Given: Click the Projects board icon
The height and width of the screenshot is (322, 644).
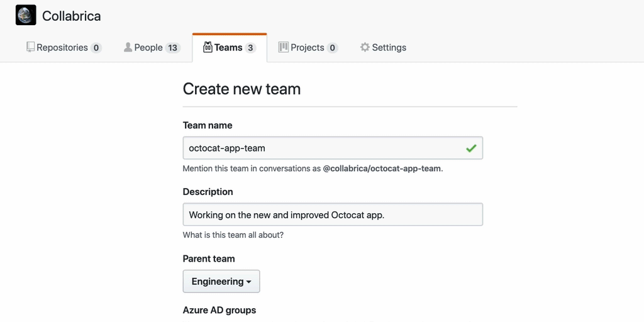Looking at the screenshot, I should [284, 47].
